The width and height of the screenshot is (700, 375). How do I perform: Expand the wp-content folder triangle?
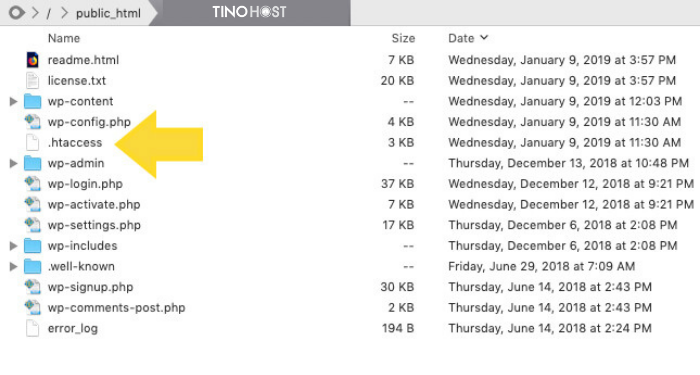pyautogui.click(x=13, y=102)
